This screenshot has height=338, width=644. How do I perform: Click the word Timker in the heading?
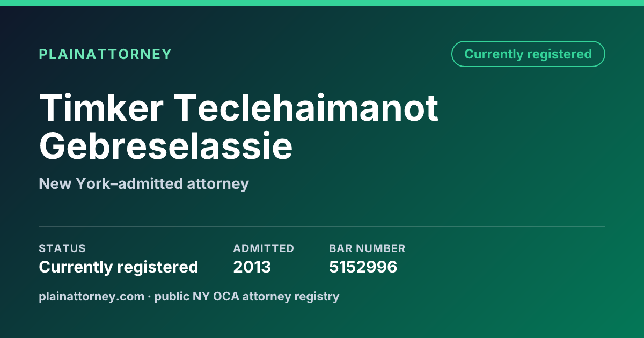pos(101,107)
